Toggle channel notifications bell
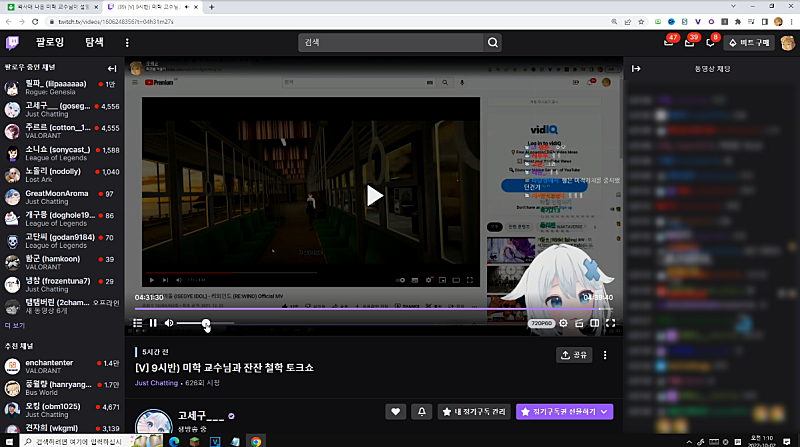Screen dimensions: 800x447 coord(421,411)
